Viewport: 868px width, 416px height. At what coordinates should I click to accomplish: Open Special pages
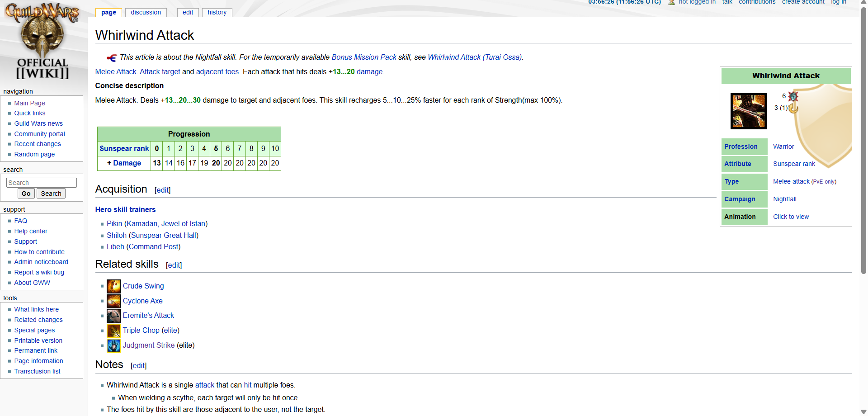pyautogui.click(x=34, y=330)
